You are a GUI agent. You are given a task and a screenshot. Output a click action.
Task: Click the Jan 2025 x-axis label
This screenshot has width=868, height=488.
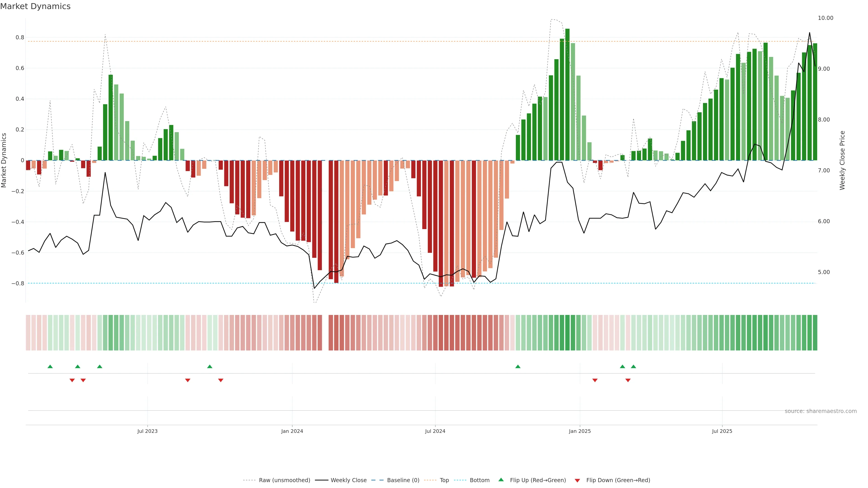tap(580, 431)
